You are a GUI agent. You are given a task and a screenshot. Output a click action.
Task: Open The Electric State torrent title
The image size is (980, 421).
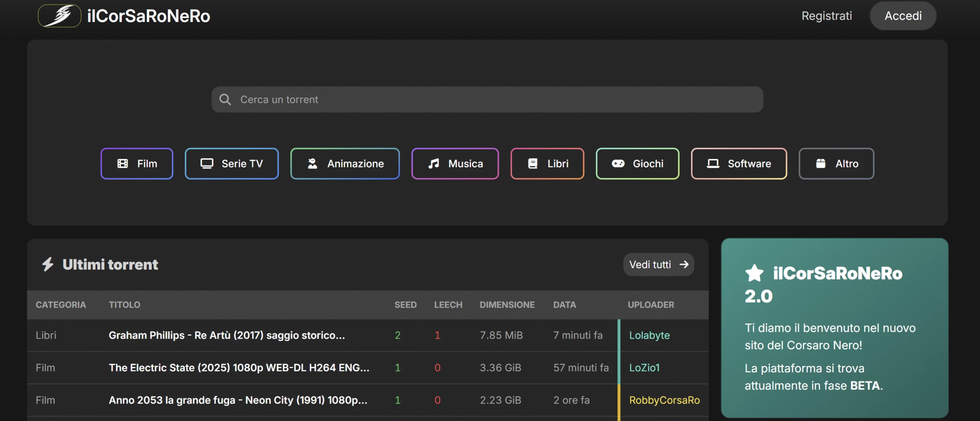click(239, 368)
